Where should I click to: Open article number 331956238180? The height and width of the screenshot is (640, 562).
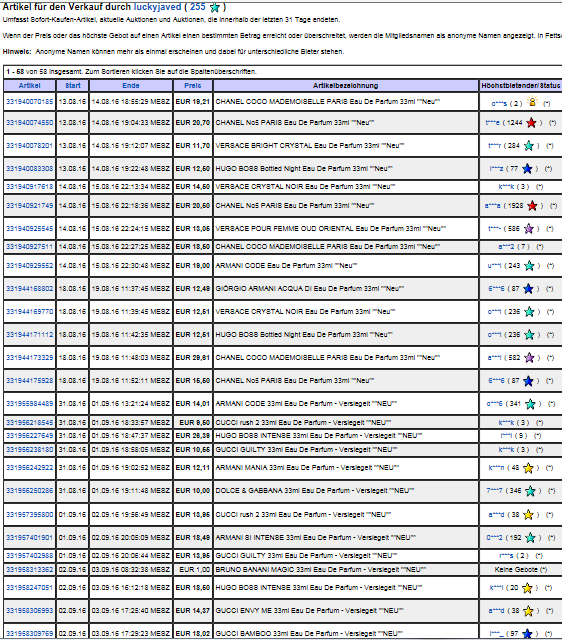click(x=29, y=450)
